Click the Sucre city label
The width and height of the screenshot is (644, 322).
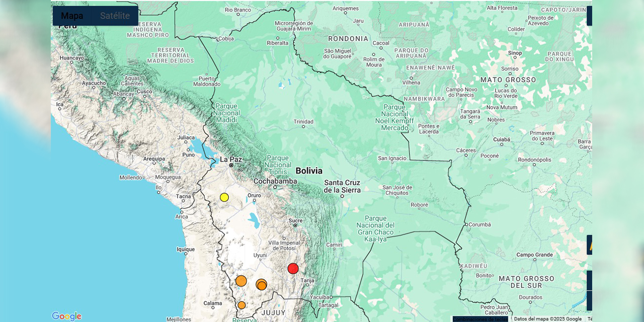click(x=295, y=220)
